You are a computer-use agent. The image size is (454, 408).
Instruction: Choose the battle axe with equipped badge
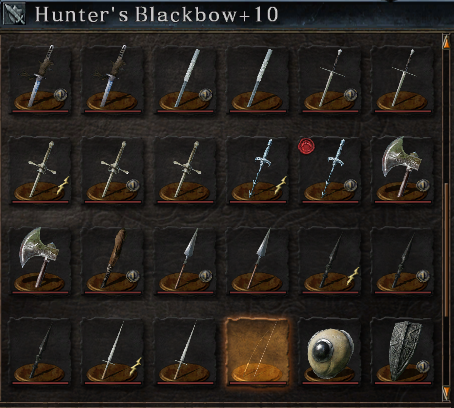[403, 170]
